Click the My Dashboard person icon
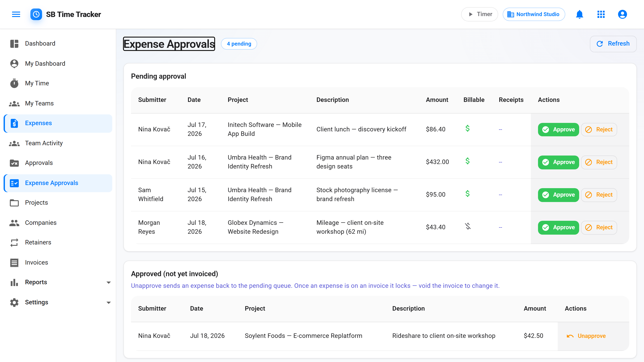This screenshot has height=362, width=644. point(14,63)
